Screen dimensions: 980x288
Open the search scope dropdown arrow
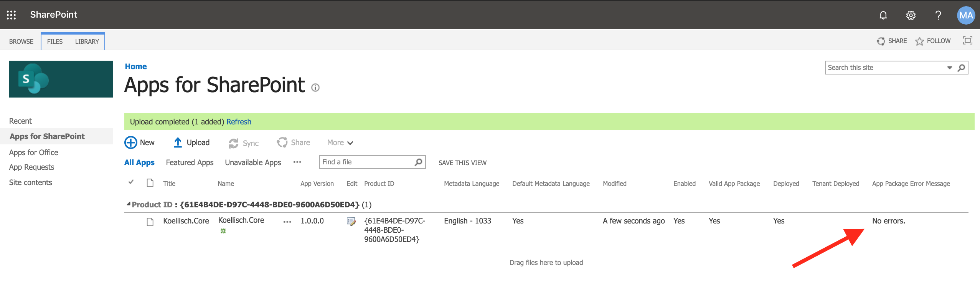click(x=950, y=68)
